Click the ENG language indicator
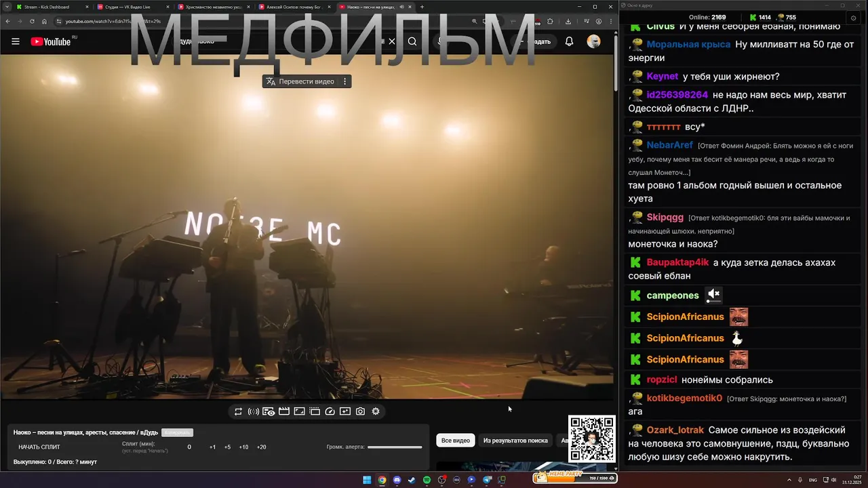This screenshot has width=868, height=488. click(812, 480)
